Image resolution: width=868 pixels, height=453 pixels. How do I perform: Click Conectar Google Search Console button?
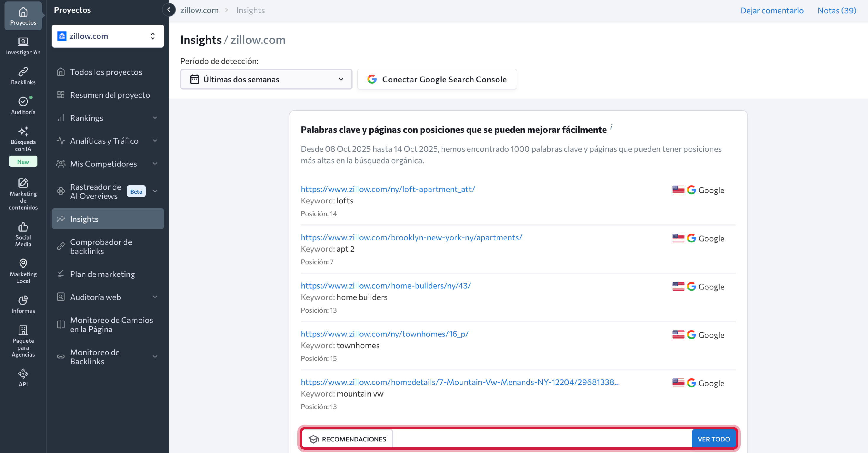point(437,79)
